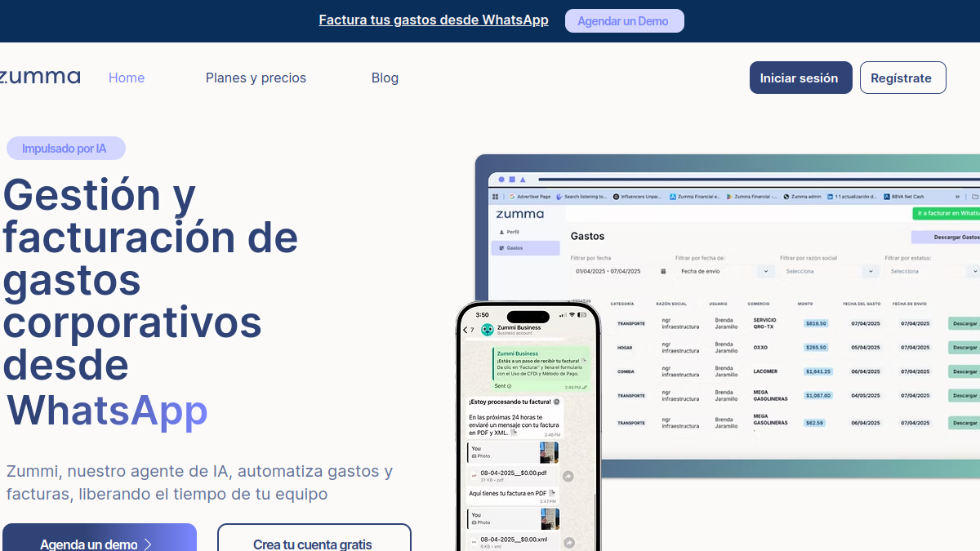Tap the 08-04-2025__$0.00.xml file in the chat
Screen dimensions: 980x551
click(514, 542)
